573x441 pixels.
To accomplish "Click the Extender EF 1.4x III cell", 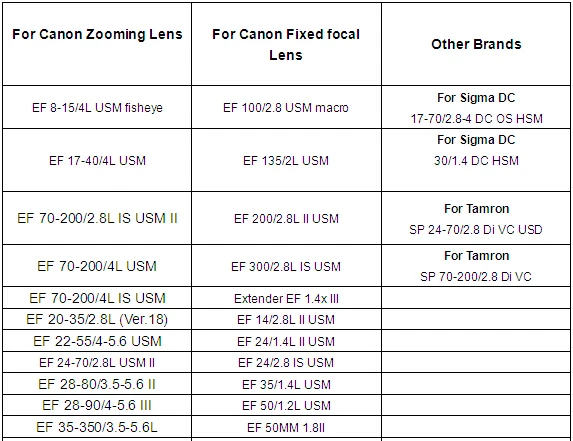I will (286, 299).
